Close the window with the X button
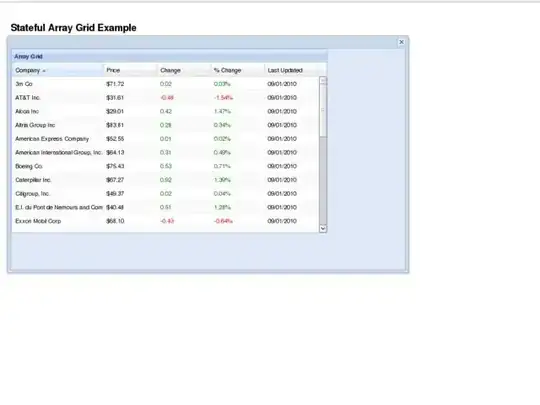 point(401,42)
